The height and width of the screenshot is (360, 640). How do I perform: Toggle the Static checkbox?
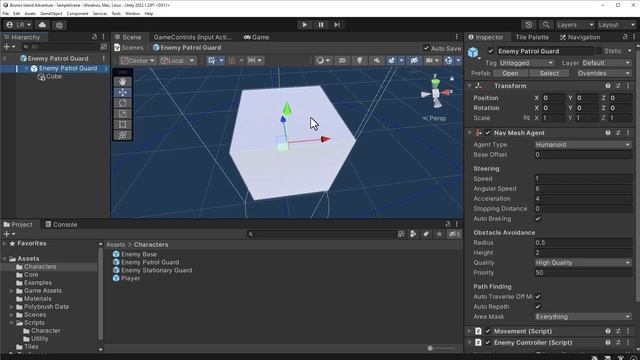599,51
